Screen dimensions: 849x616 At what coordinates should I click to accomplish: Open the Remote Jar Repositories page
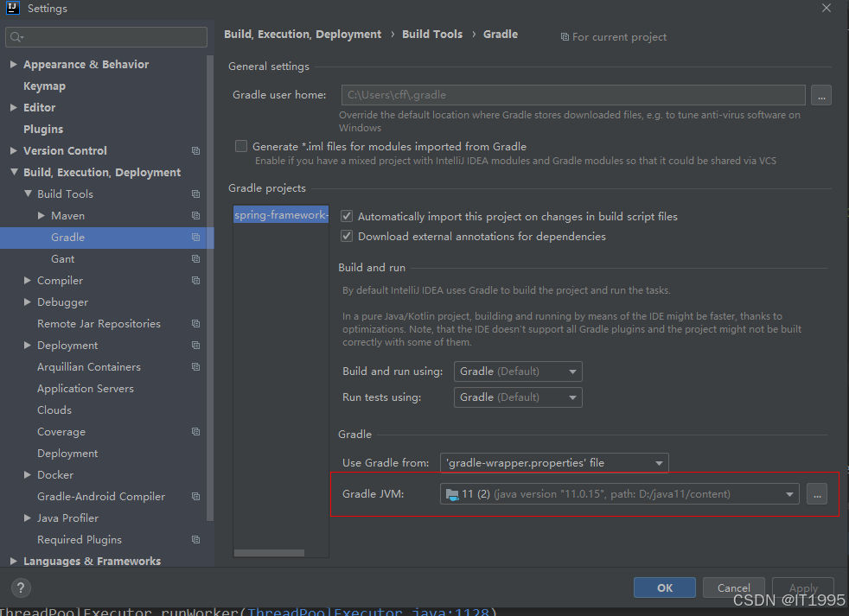[99, 324]
